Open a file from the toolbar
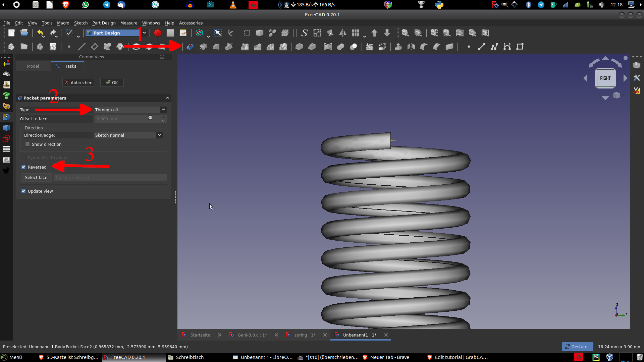The height and width of the screenshot is (362, 644). click(x=24, y=33)
